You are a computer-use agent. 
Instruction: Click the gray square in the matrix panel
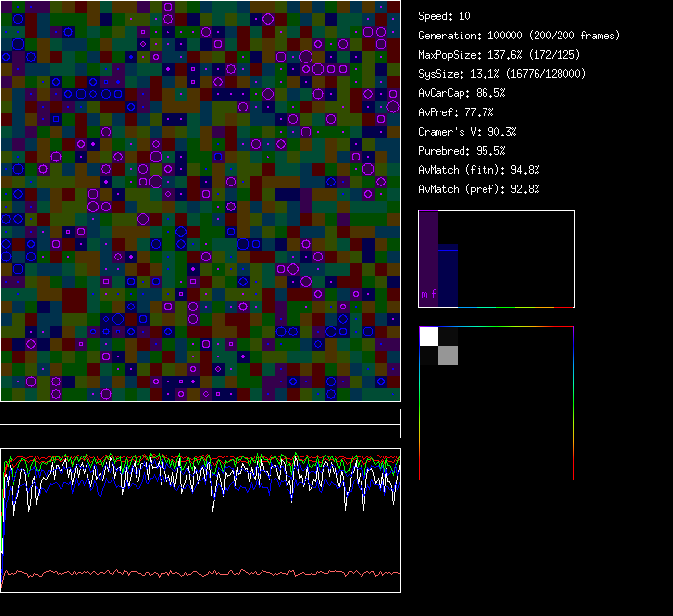(448, 356)
